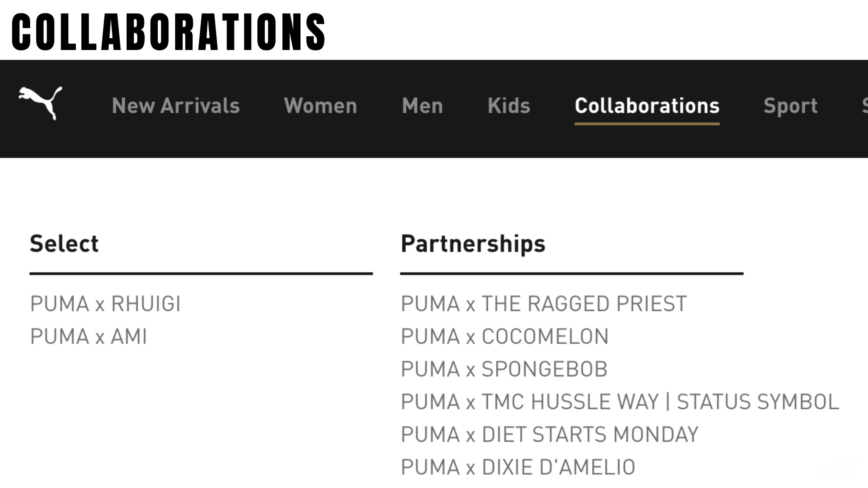Open the PUMA x DIXIE D'AMELIO link
Image resolution: width=868 pixels, height=488 pixels.
(x=518, y=467)
